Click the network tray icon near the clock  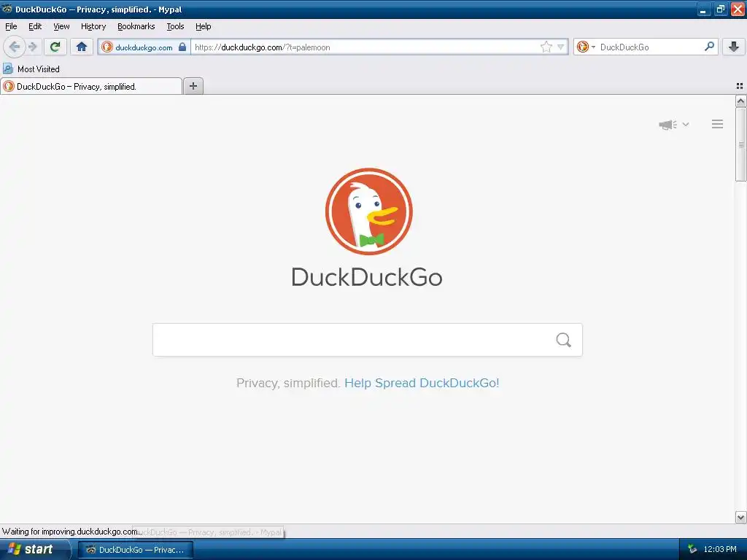[692, 549]
